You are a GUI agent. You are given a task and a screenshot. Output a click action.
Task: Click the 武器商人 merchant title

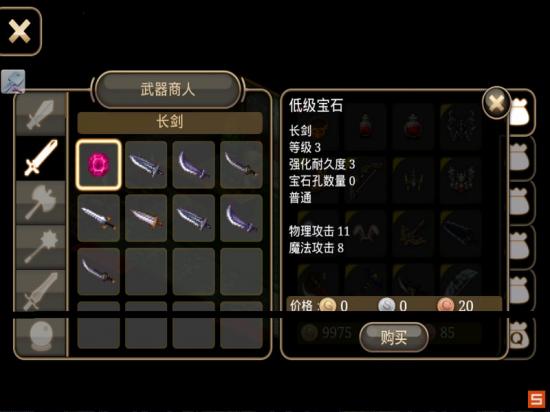pyautogui.click(x=168, y=89)
